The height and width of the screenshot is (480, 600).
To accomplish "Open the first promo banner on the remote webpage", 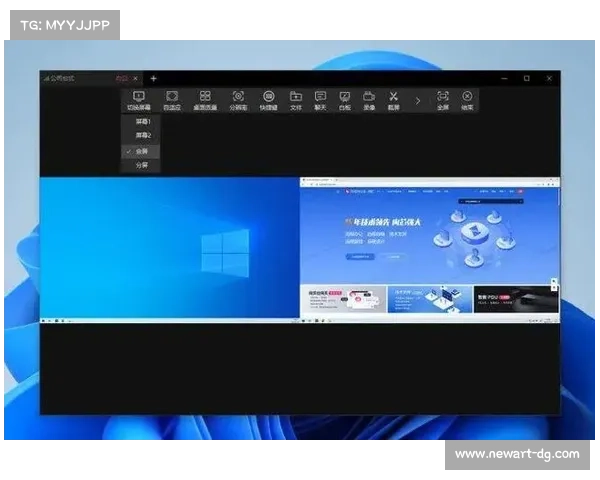I will click(x=343, y=299).
